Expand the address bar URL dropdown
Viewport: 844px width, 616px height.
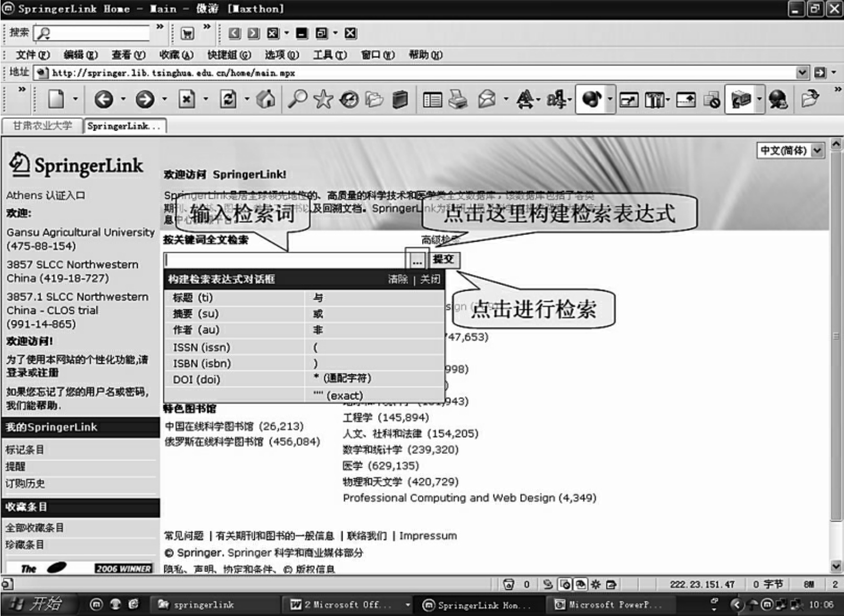802,73
